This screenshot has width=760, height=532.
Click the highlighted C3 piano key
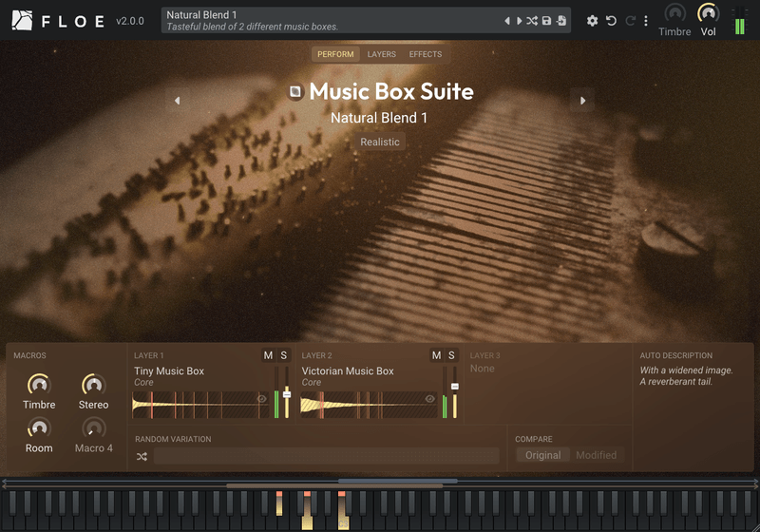343,521
